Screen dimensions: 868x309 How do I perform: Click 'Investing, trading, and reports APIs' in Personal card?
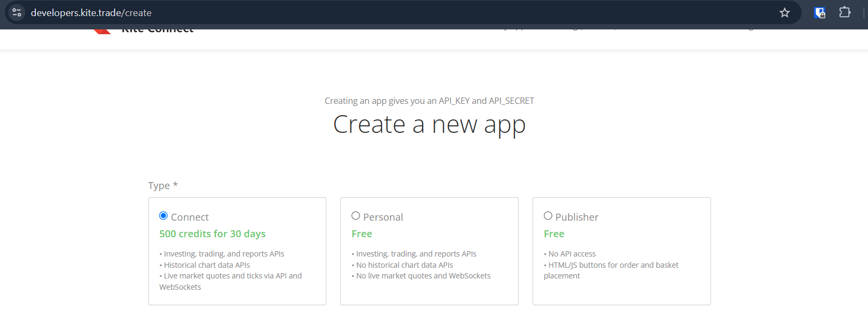point(416,254)
